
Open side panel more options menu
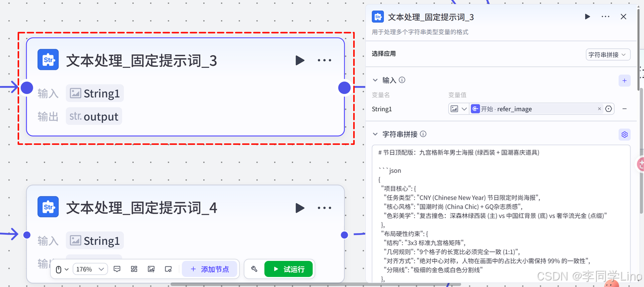(605, 17)
